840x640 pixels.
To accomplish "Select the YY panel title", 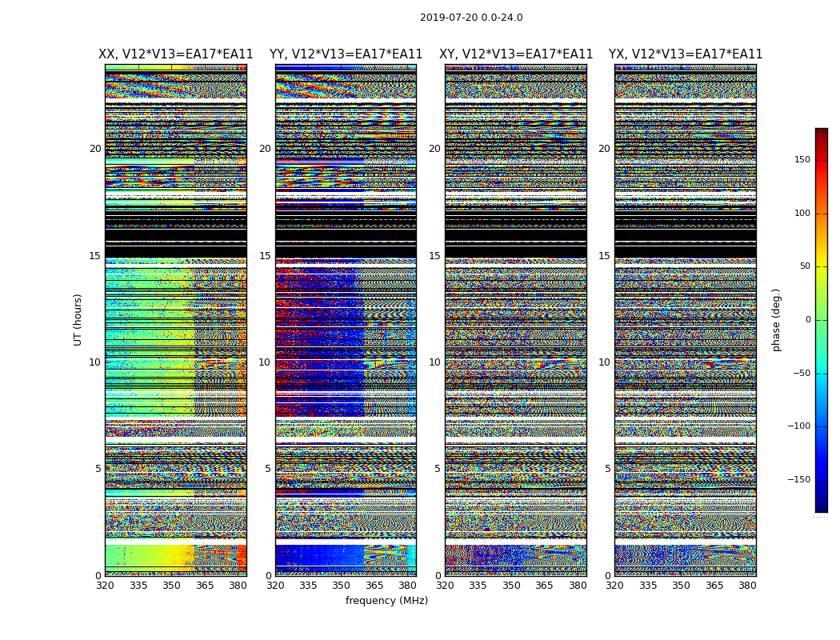I will (346, 54).
